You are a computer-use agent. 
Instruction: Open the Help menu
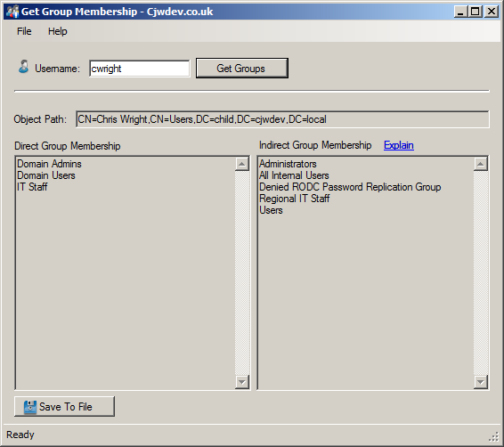58,31
